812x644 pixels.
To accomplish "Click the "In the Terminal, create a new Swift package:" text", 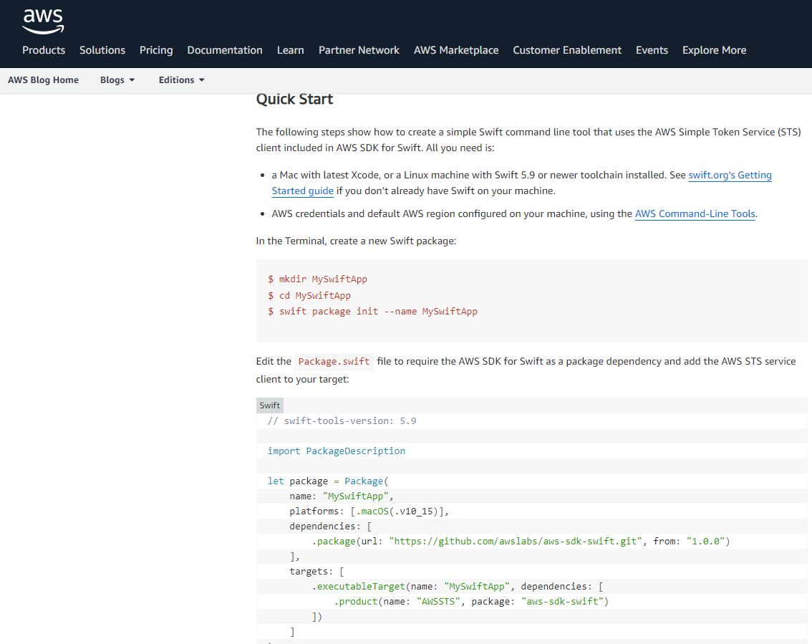I will (356, 241).
